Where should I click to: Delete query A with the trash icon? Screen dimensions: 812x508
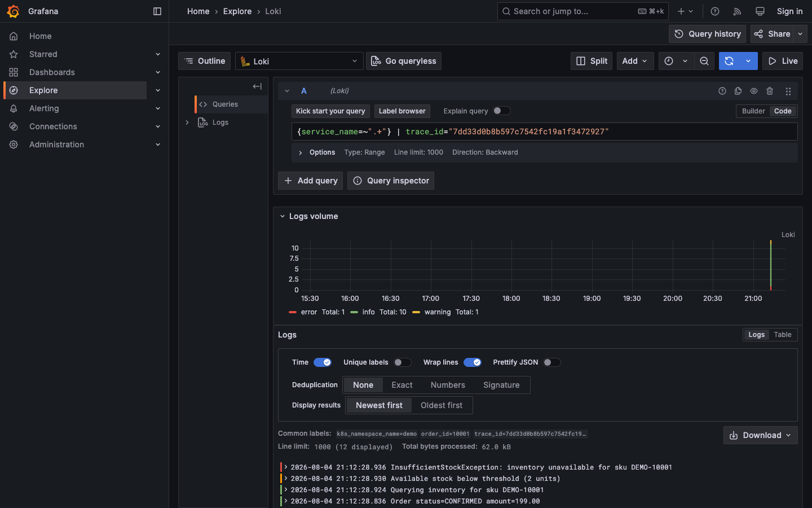tap(770, 91)
